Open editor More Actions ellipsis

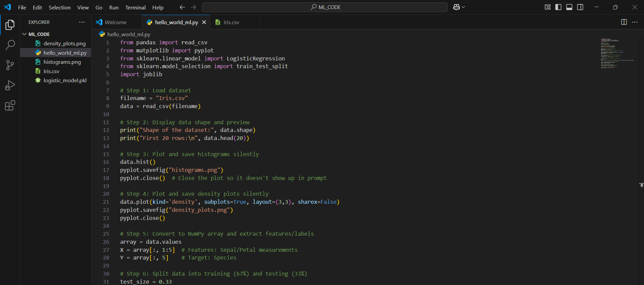(635, 22)
